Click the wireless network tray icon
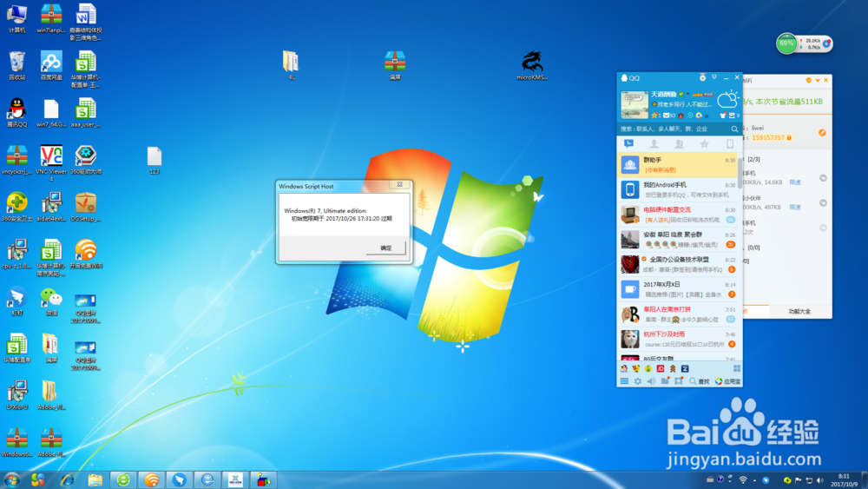The height and width of the screenshot is (489, 868). pos(744,480)
